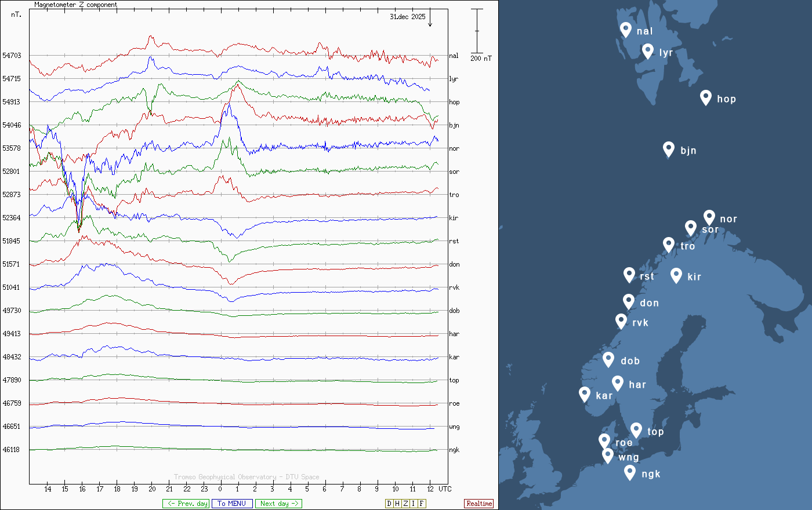The image size is (812, 510).
Task: Switch to the H component plot
Action: coord(397,504)
